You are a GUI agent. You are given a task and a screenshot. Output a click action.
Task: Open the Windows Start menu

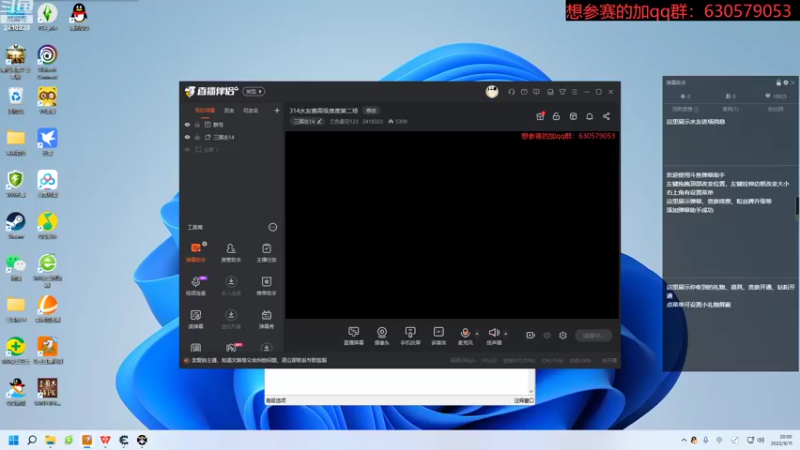14,440
